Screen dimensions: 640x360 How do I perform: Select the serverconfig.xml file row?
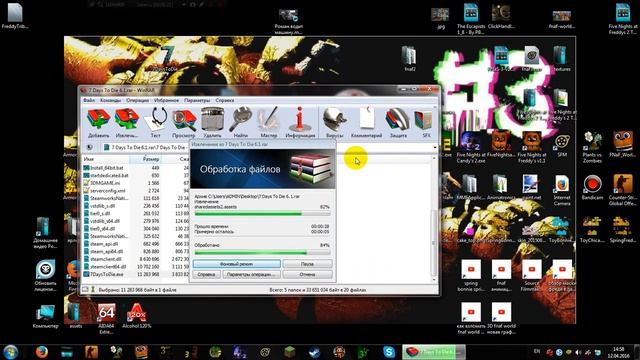pyautogui.click(x=136, y=191)
